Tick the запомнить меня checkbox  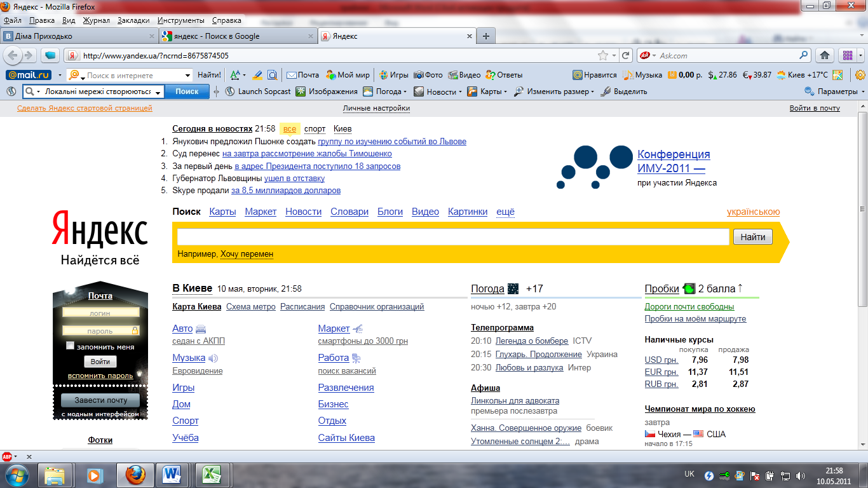(x=71, y=346)
